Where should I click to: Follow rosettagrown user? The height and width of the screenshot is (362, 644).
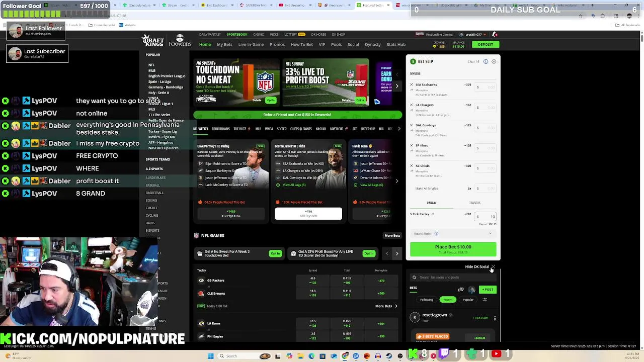coord(480,318)
